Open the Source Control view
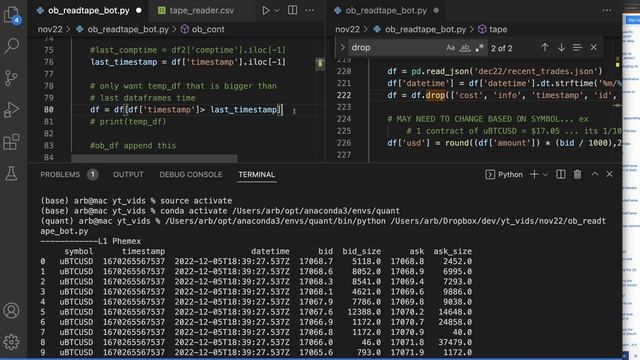Image resolution: width=640 pixels, height=360 pixels. pyautogui.click(x=11, y=78)
